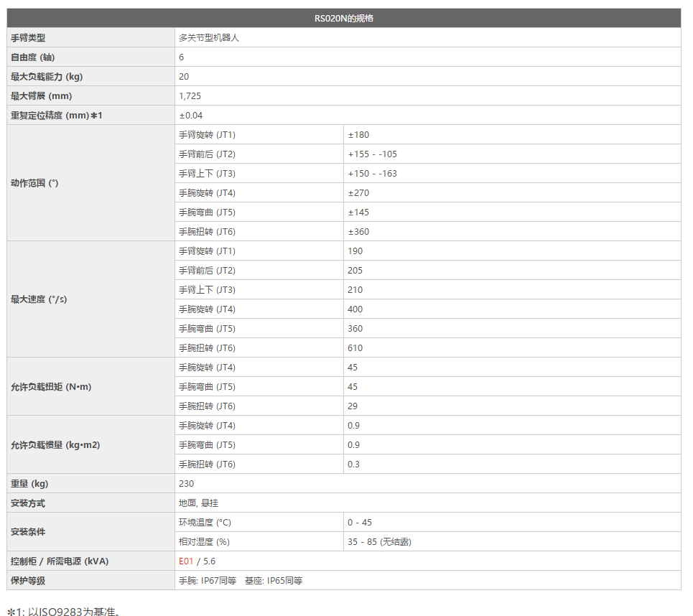Select the 1,725 maximum reach value
Image resolution: width=693 pixels, height=616 pixels.
point(190,95)
